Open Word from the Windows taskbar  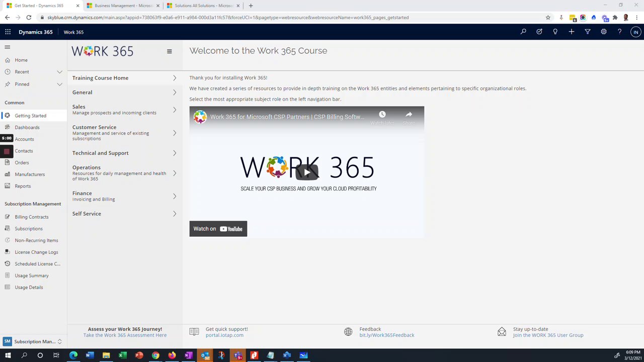pos(90,355)
